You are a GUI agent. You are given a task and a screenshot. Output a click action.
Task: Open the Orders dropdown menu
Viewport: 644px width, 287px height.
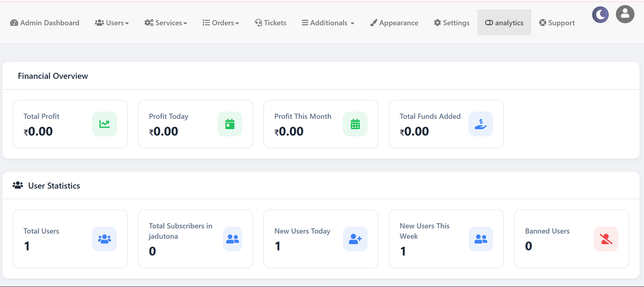coord(221,23)
